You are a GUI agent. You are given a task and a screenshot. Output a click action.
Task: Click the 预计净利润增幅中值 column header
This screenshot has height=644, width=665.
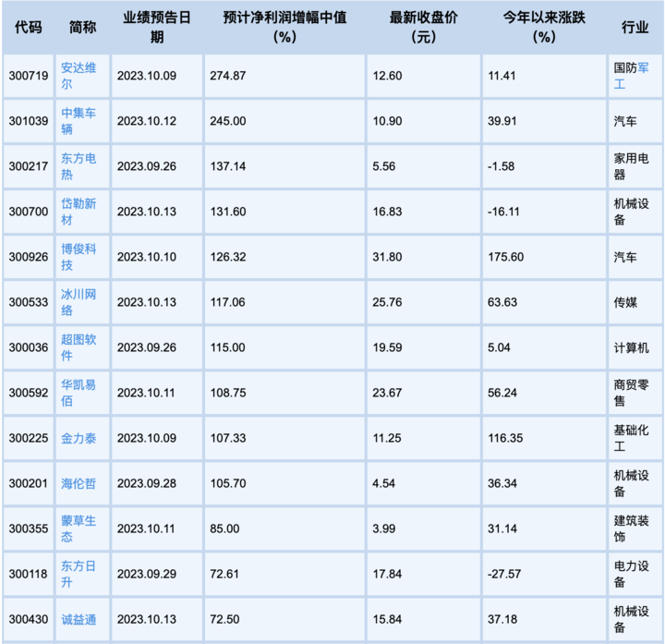point(284,27)
